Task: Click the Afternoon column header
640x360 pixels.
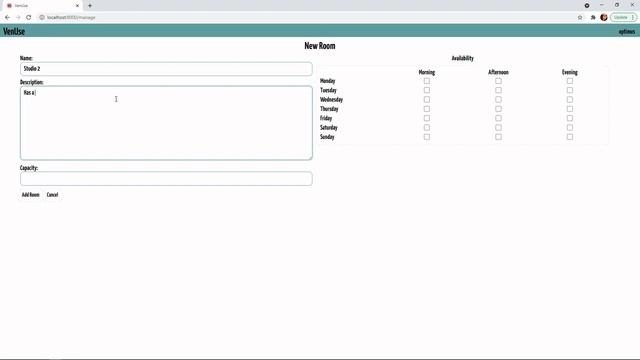Action: click(498, 72)
